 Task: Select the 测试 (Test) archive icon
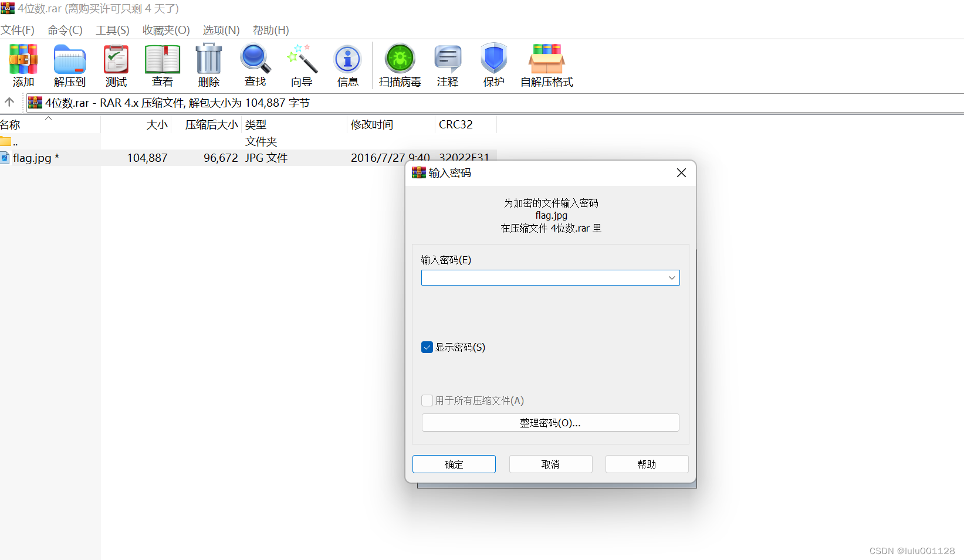coord(116,65)
